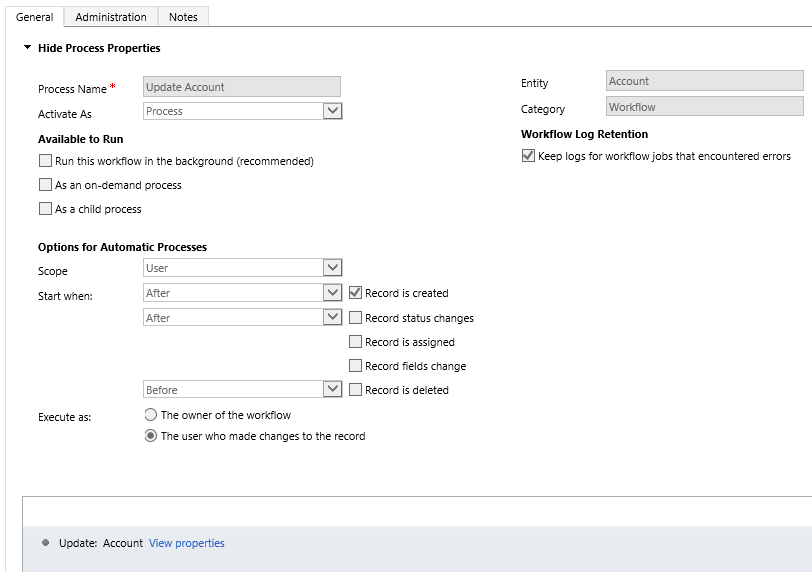
Task: Enable Record is deleted trigger
Action: 355,389
